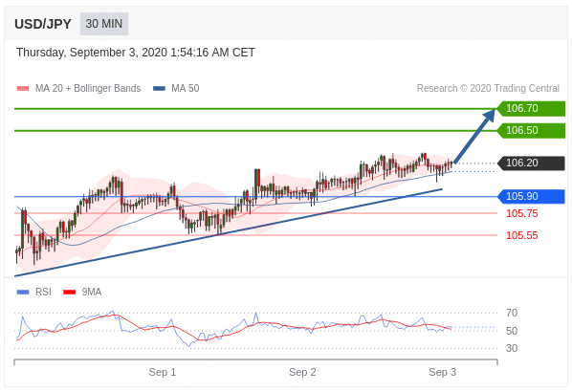Click 'Research © 2020 Trading Central' credit

(x=488, y=88)
